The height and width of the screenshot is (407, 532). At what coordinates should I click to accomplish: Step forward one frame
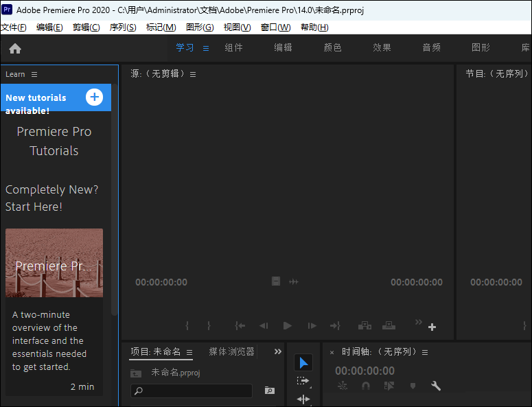[x=312, y=325]
